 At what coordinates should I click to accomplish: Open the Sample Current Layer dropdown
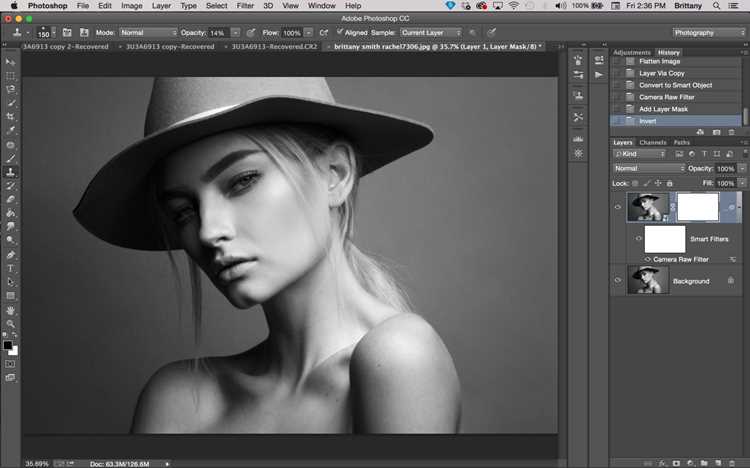pos(431,33)
